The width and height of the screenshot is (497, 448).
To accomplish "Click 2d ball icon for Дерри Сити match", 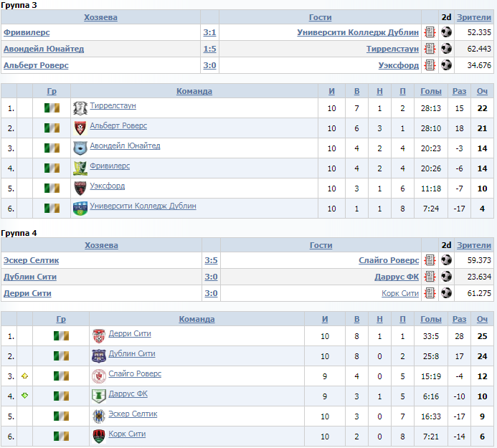I will pyautogui.click(x=446, y=293).
